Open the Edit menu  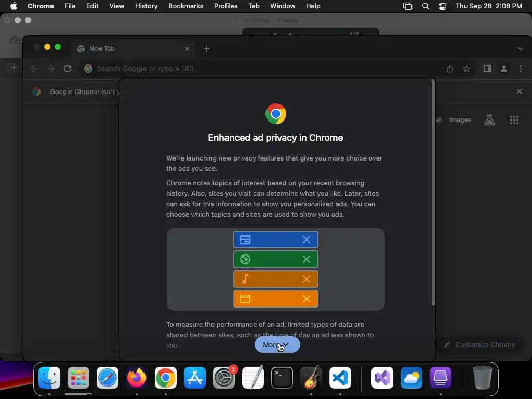point(92,6)
